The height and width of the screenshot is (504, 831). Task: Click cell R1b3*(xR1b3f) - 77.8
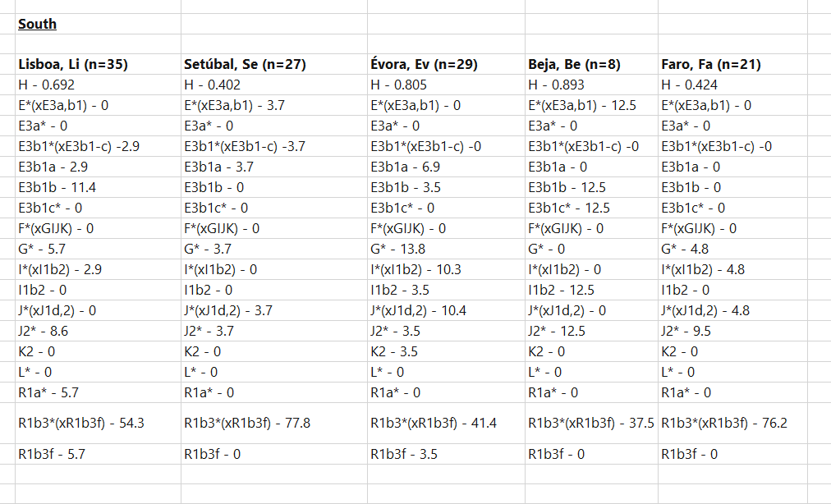point(274,423)
